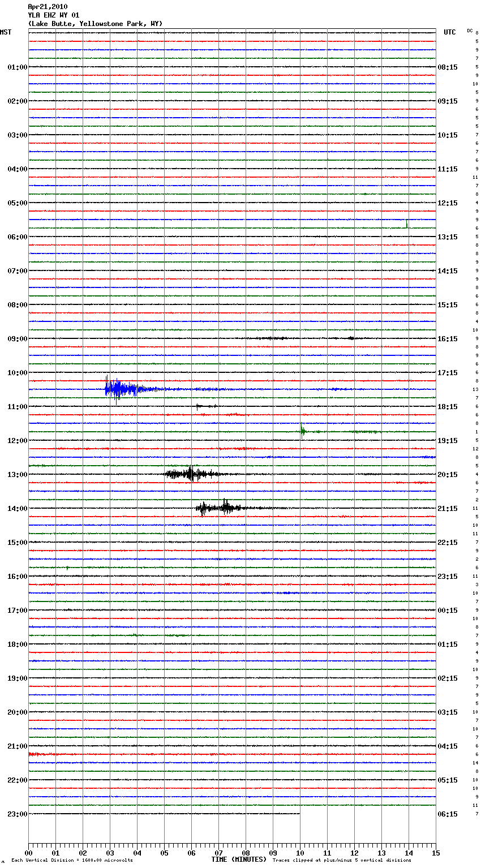
Task: Select the 12:00 MST time label
Action: pos(18,441)
